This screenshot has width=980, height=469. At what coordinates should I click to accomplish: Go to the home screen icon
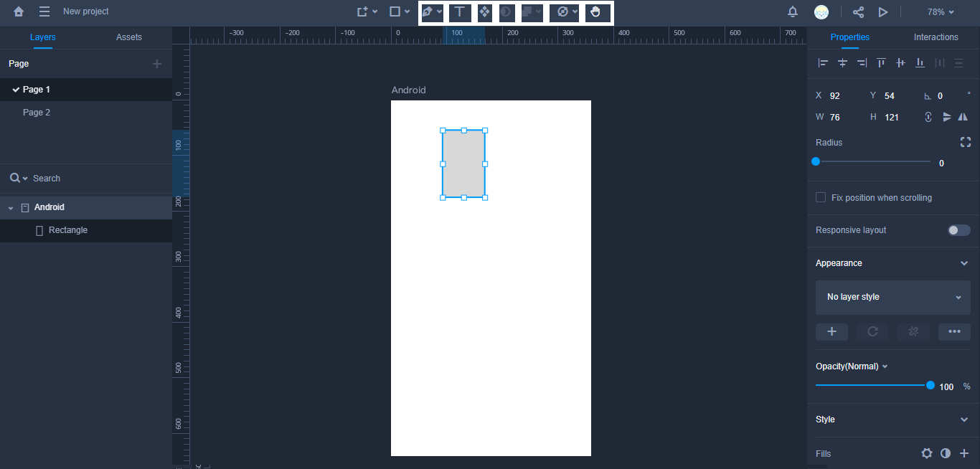pos(19,11)
